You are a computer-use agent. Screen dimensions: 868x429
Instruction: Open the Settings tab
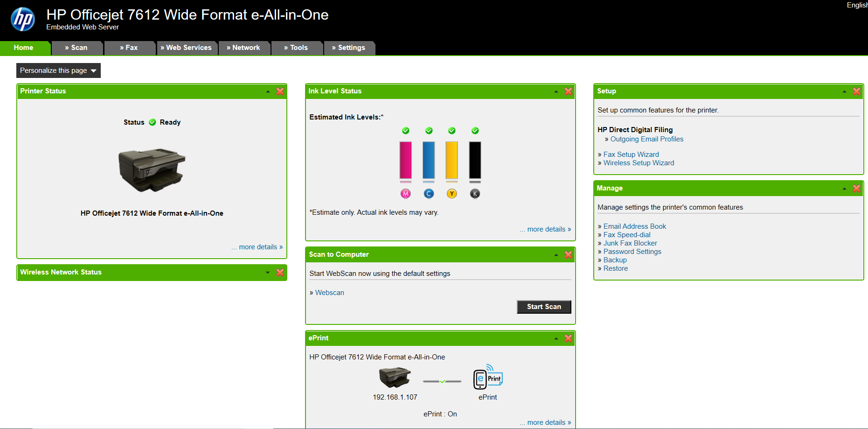(349, 48)
